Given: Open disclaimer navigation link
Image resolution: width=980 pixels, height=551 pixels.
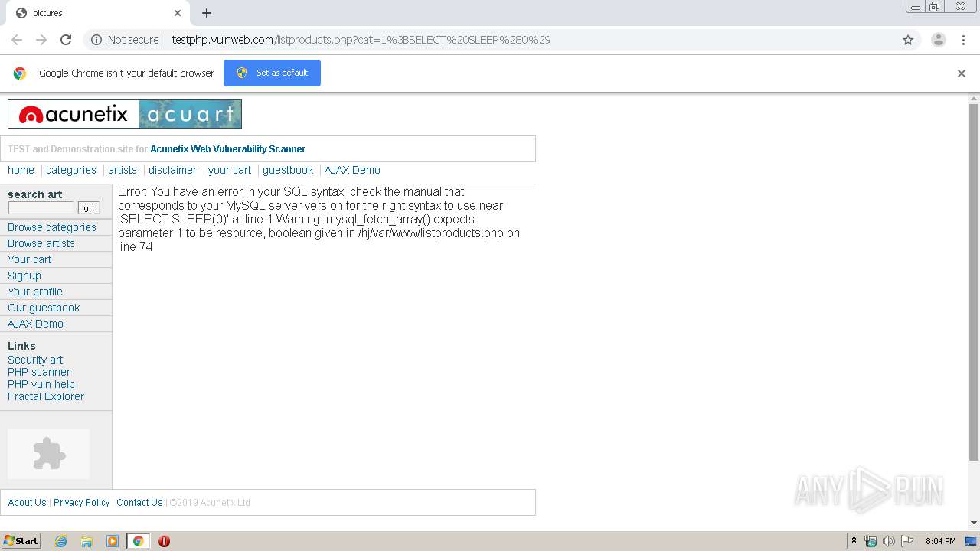Looking at the screenshot, I should 172,170.
